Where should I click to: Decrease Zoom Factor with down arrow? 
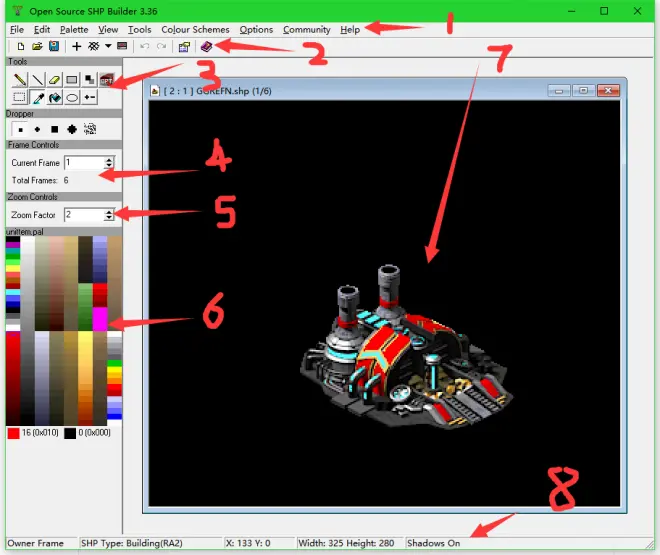(x=109, y=218)
